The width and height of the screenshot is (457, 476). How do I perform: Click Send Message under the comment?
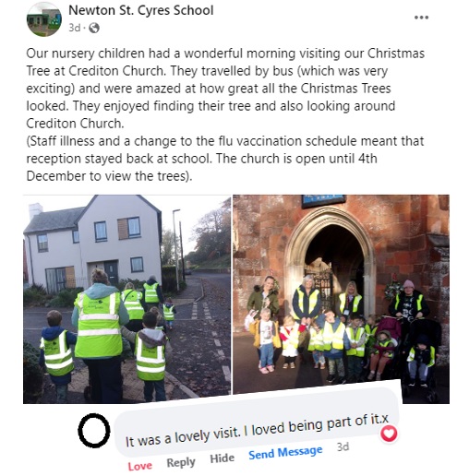(x=285, y=452)
